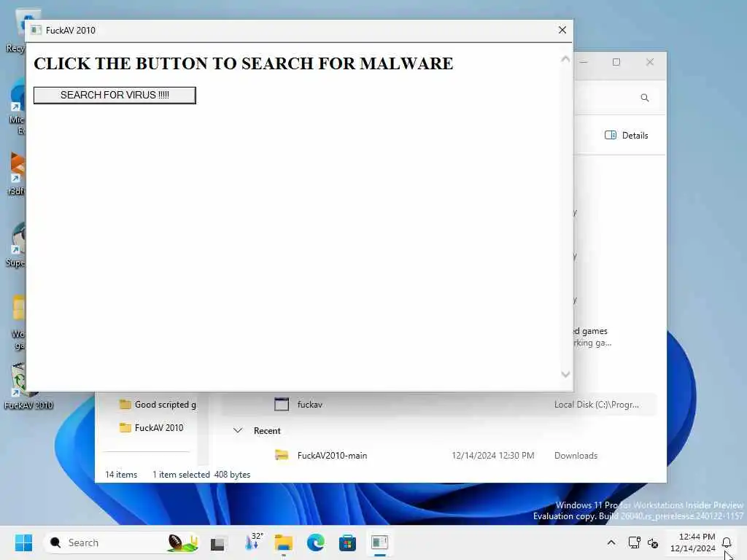Image resolution: width=747 pixels, height=560 pixels.
Task: Select the FuckAV2010-main folder row
Action: (438, 455)
